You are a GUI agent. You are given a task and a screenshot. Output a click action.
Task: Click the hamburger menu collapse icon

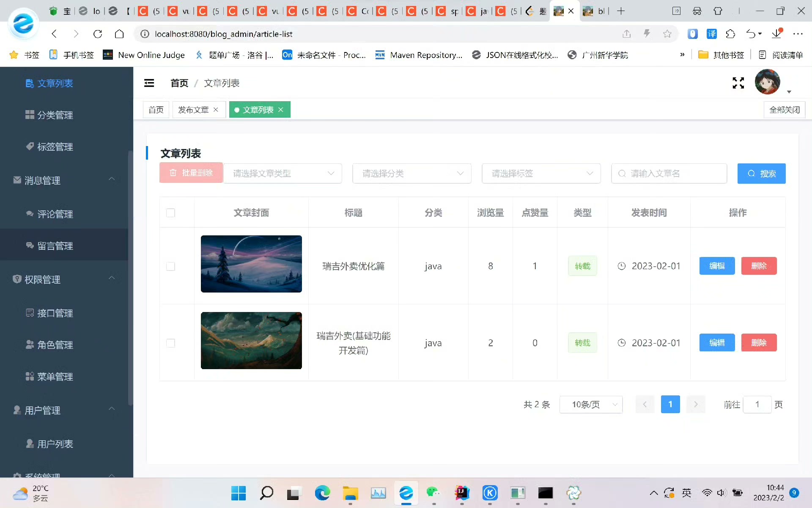click(x=149, y=83)
